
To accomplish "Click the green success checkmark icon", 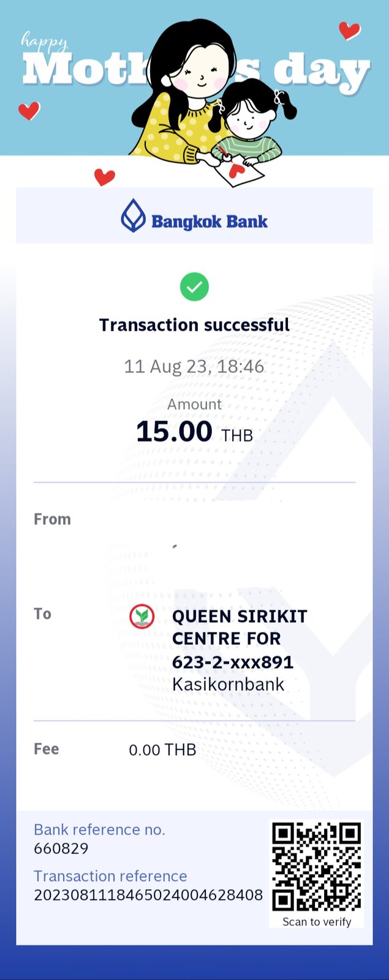I will pos(194,287).
